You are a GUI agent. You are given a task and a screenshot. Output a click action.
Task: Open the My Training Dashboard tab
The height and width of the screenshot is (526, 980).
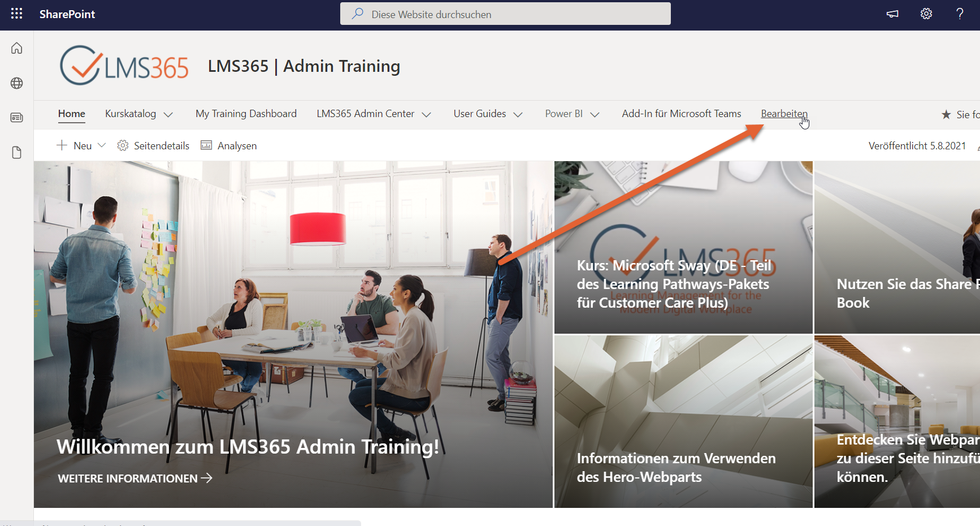[x=246, y=114]
